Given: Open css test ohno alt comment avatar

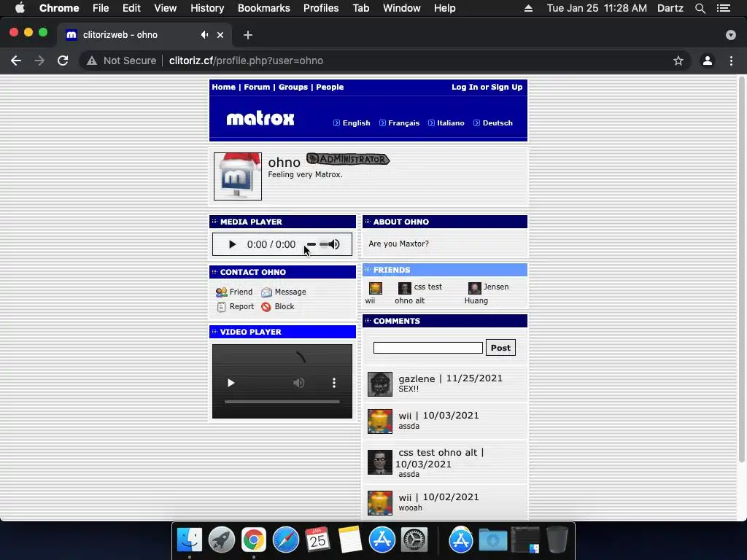Looking at the screenshot, I should tap(379, 462).
